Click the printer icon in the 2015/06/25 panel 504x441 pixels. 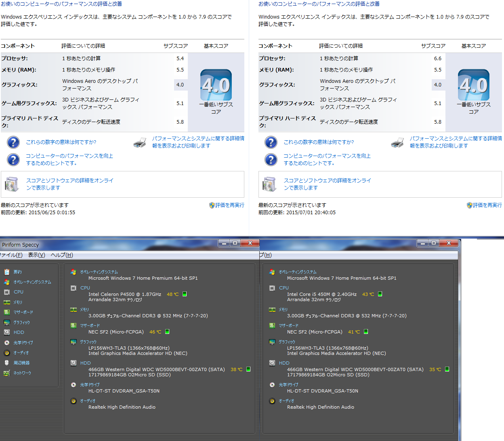140,142
